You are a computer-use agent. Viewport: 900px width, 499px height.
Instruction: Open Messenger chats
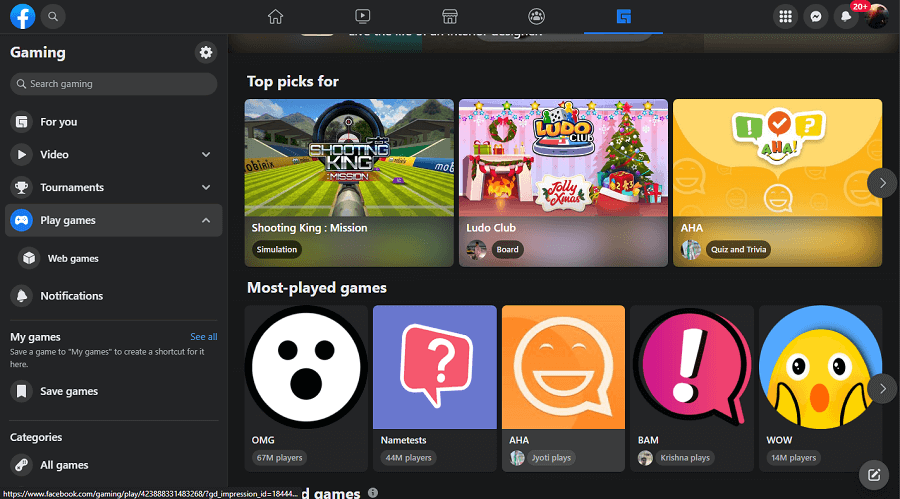pos(816,17)
